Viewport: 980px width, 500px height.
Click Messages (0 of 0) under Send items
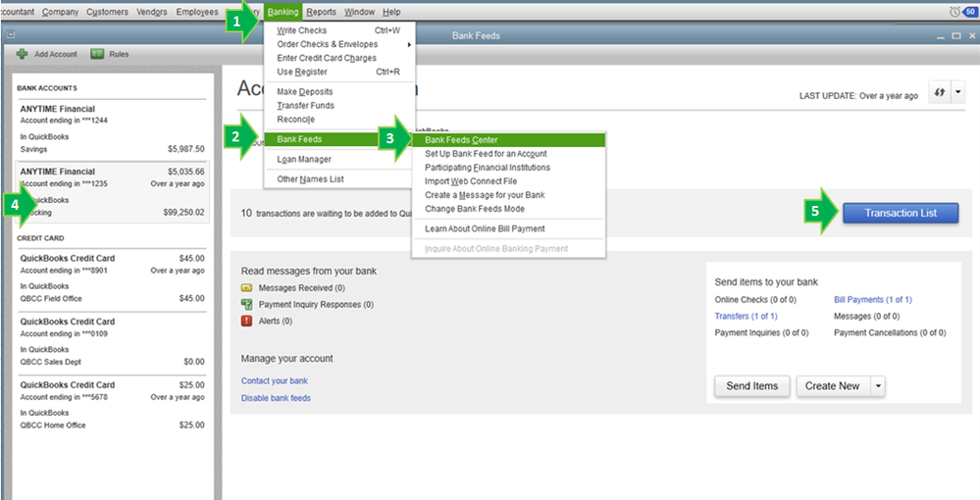coord(866,317)
